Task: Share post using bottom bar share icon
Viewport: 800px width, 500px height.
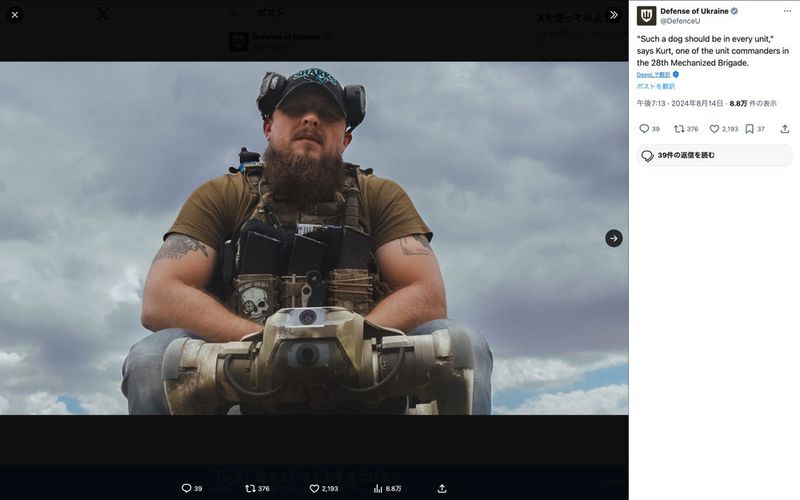Action: (442, 488)
